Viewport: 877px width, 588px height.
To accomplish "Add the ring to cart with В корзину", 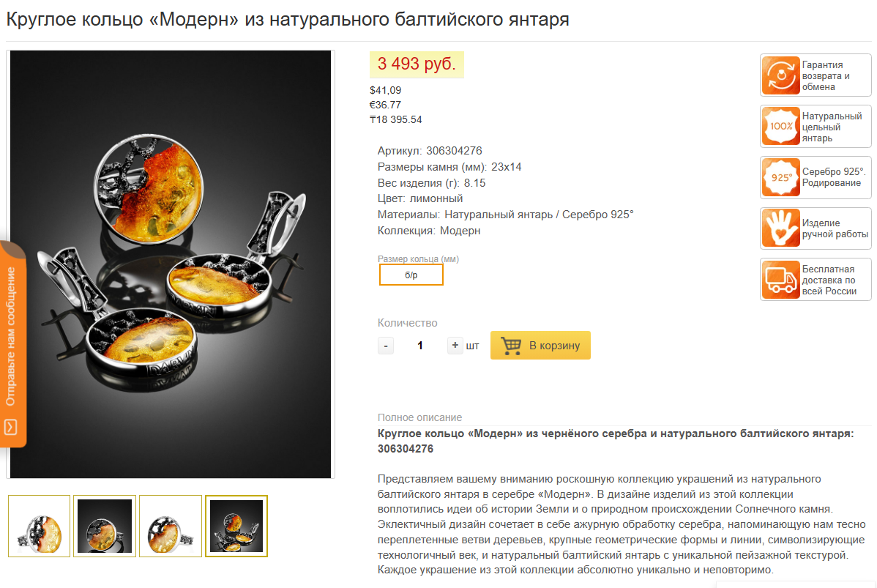I will click(540, 345).
